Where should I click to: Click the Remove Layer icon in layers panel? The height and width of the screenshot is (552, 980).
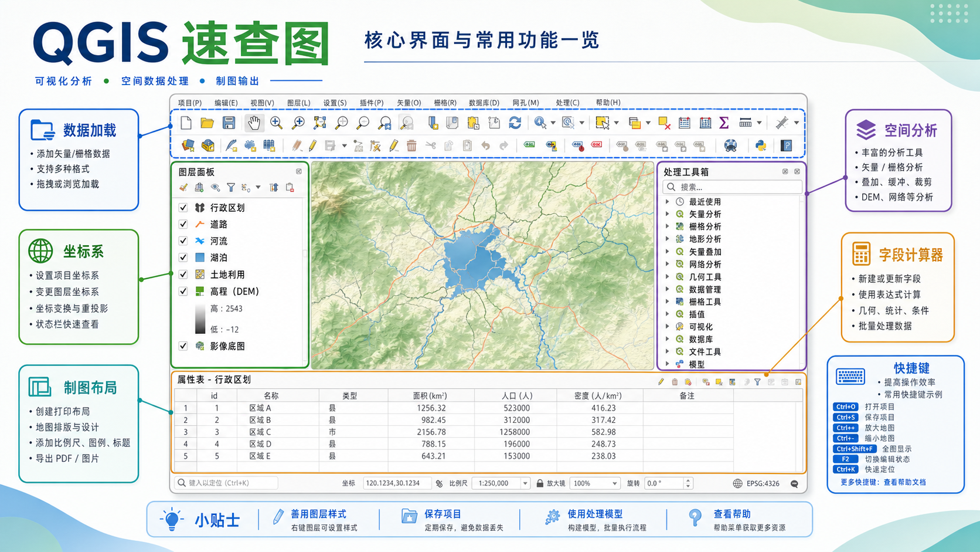click(290, 187)
